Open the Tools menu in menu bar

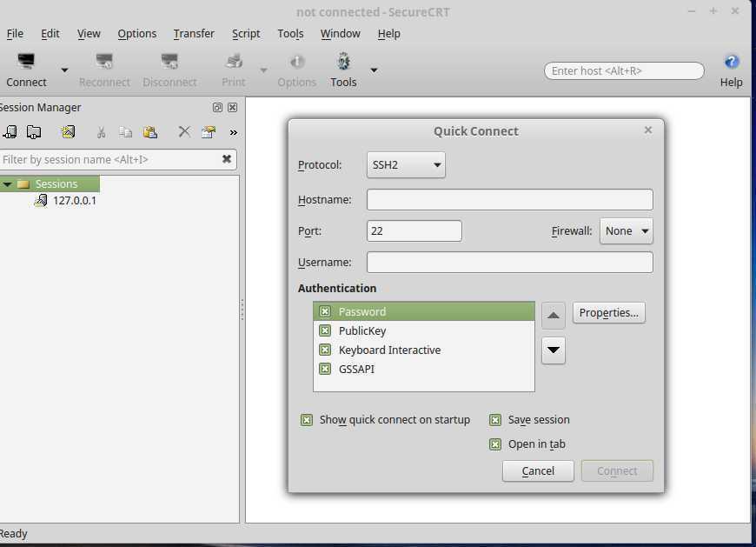290,34
